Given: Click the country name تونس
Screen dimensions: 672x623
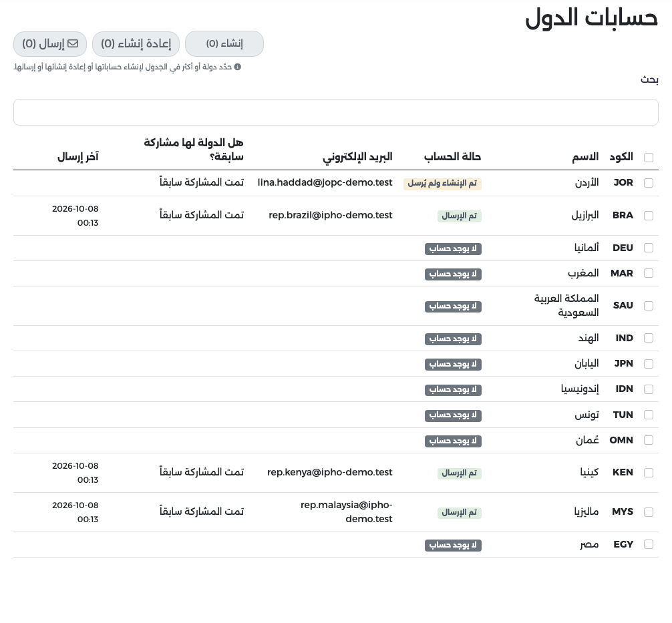Looking at the screenshot, I should pyautogui.click(x=586, y=415).
